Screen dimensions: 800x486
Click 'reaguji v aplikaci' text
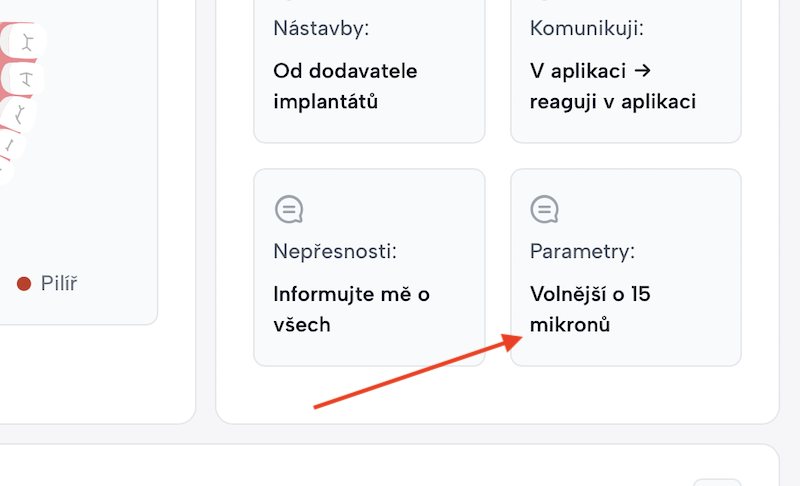pos(613,101)
